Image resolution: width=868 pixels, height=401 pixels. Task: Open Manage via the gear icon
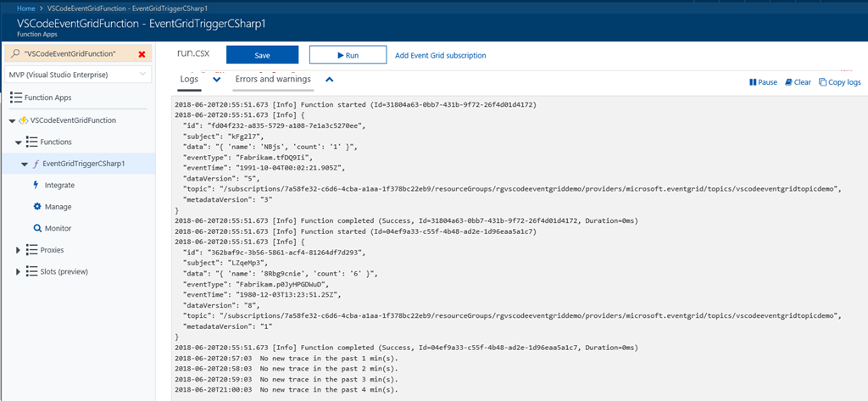click(36, 206)
